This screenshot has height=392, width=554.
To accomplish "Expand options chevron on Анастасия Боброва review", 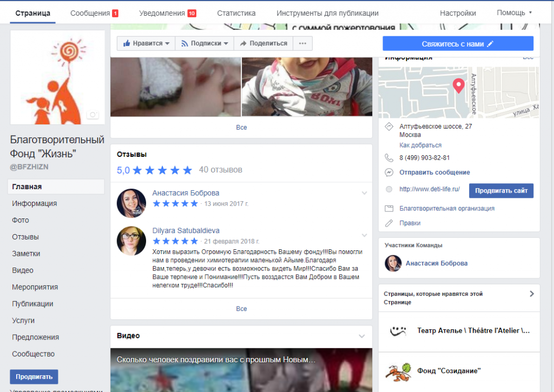I will pyautogui.click(x=364, y=193).
